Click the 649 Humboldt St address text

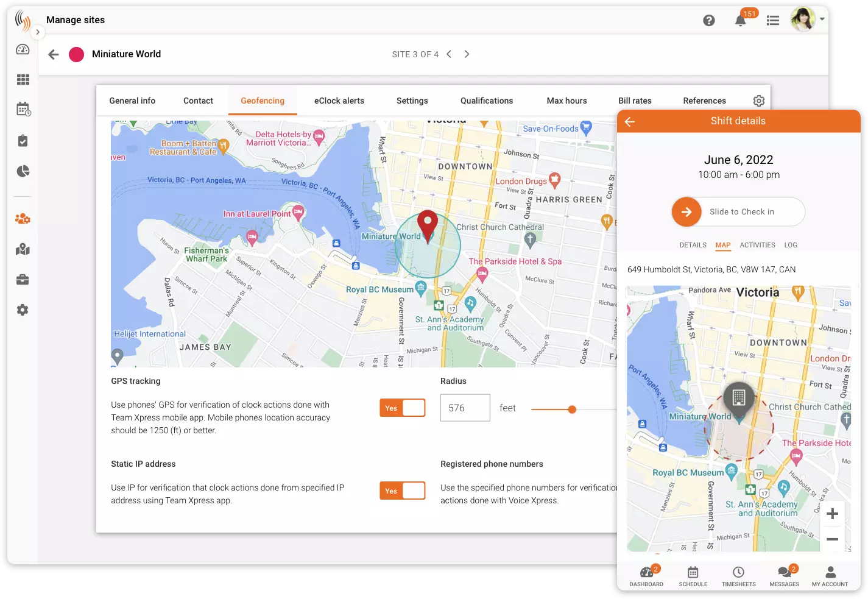[711, 269]
